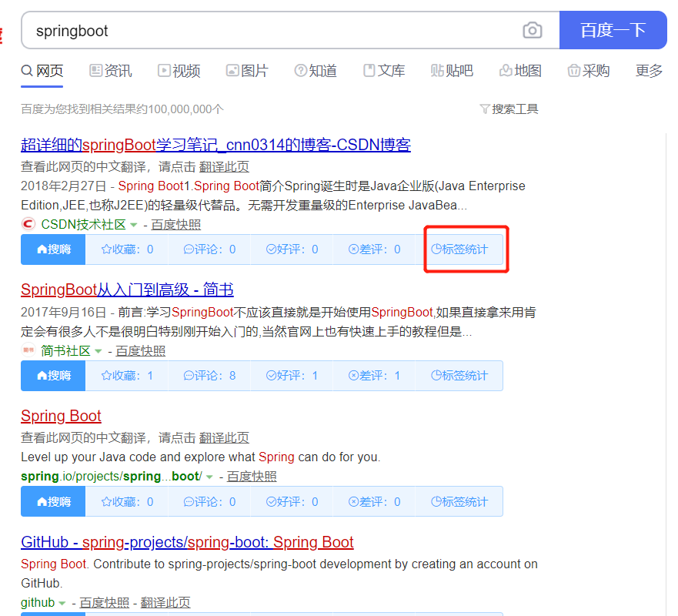Viewport: 678px width, 616px height.
Task: Select the 网页 tab
Action: 42,71
